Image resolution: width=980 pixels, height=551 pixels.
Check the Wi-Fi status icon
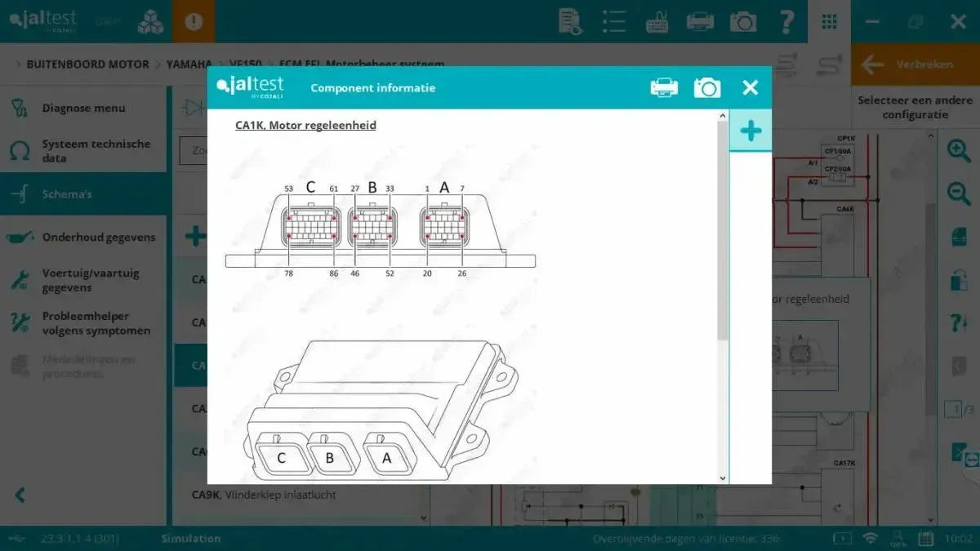[x=871, y=538]
